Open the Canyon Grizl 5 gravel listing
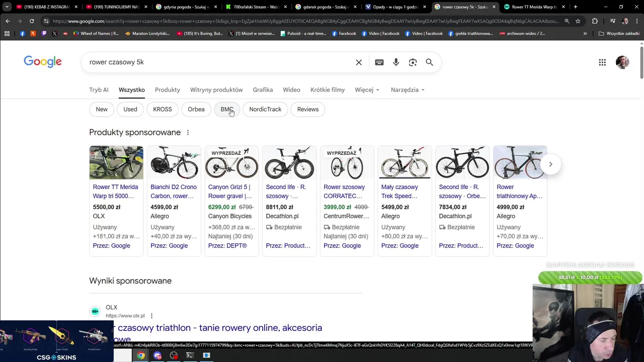The image size is (644, 362). point(230,192)
